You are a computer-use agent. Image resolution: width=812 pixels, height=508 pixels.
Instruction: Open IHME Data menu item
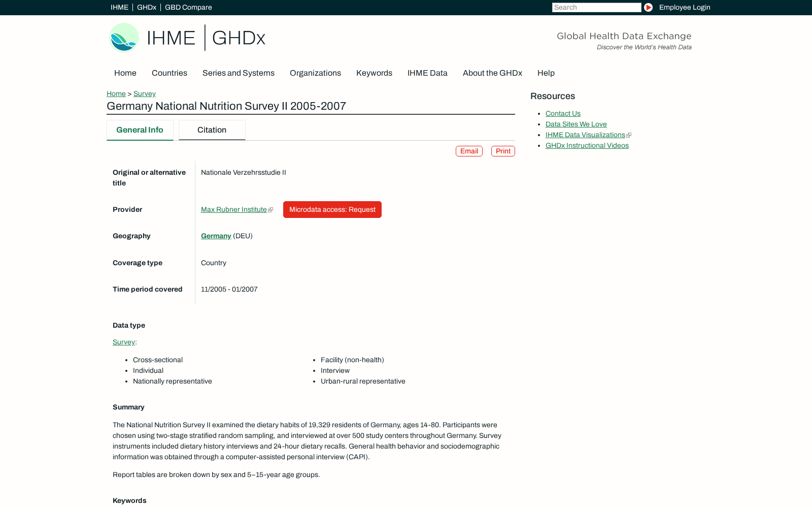(x=427, y=73)
